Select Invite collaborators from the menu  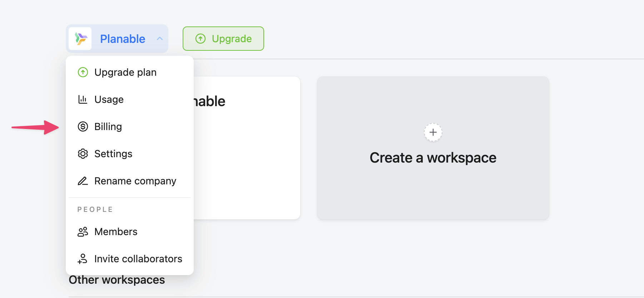coord(138,259)
